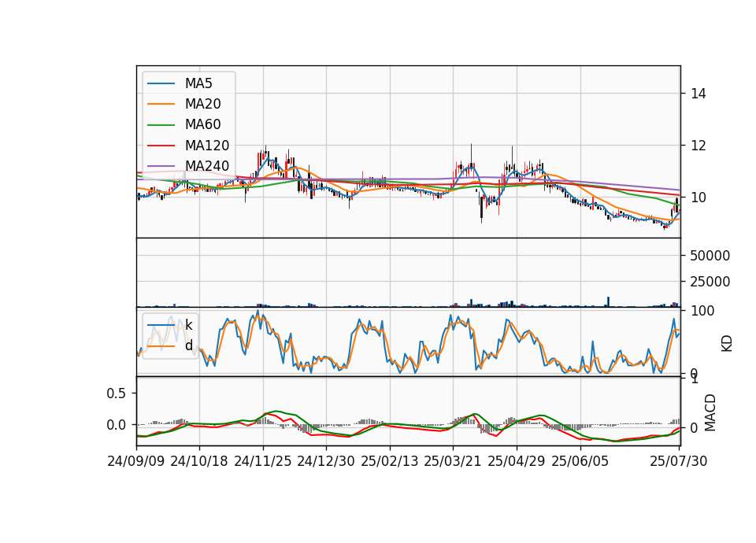
Task: Click the red MA120 legend line sample
Action: 161,146
